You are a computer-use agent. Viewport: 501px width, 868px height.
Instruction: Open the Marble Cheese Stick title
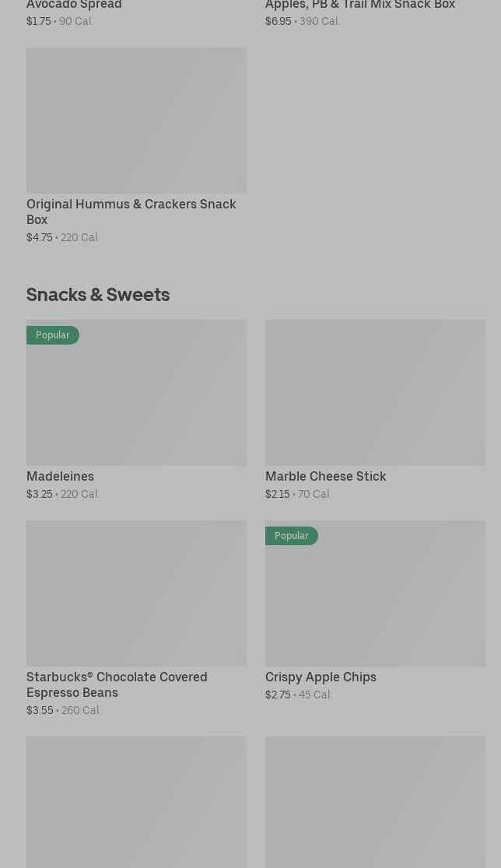(x=325, y=476)
